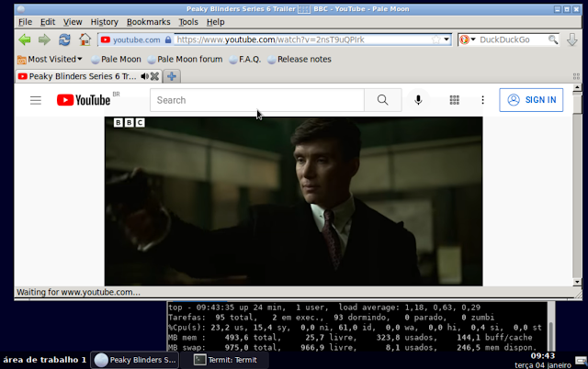Image resolution: width=588 pixels, height=369 pixels.
Task: Click the YouTube search magnifier button
Action: click(383, 100)
